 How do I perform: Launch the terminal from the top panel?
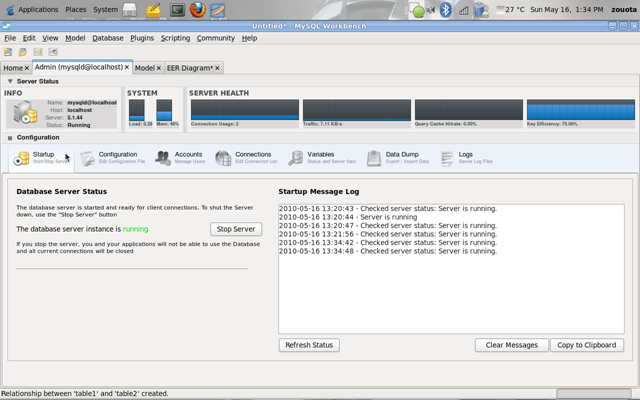click(177, 9)
